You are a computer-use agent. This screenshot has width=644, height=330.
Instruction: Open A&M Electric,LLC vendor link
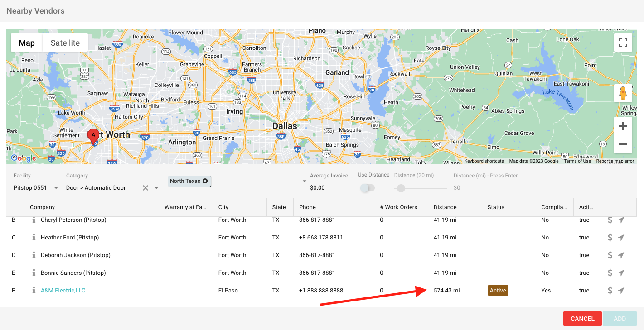63,290
